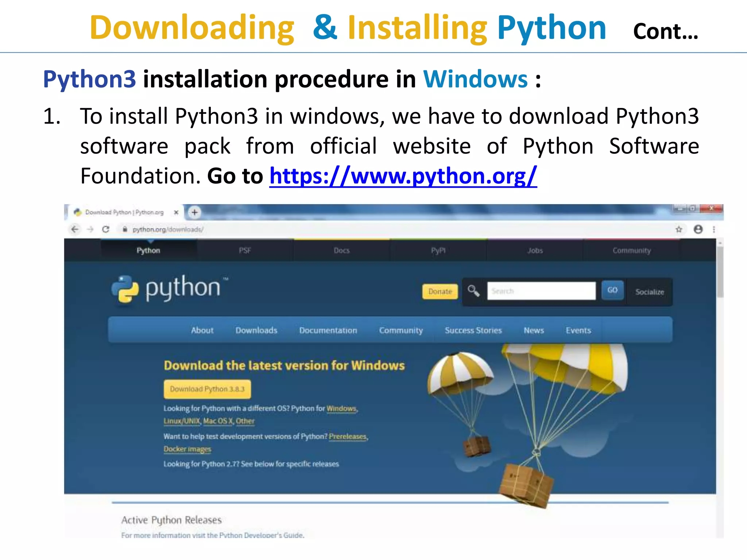Follow the https://www.python.org/ hyperlink
The image size is (747, 560).
[403, 176]
